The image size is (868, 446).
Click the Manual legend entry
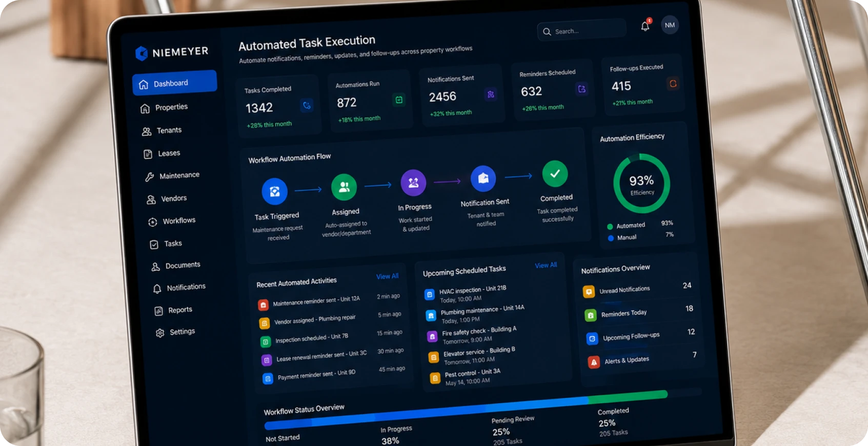coord(641,236)
